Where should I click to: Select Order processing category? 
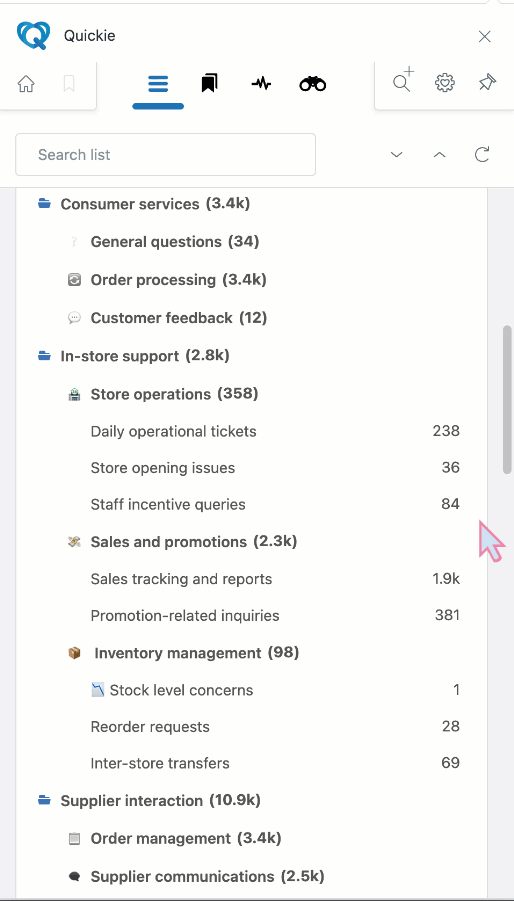[179, 280]
